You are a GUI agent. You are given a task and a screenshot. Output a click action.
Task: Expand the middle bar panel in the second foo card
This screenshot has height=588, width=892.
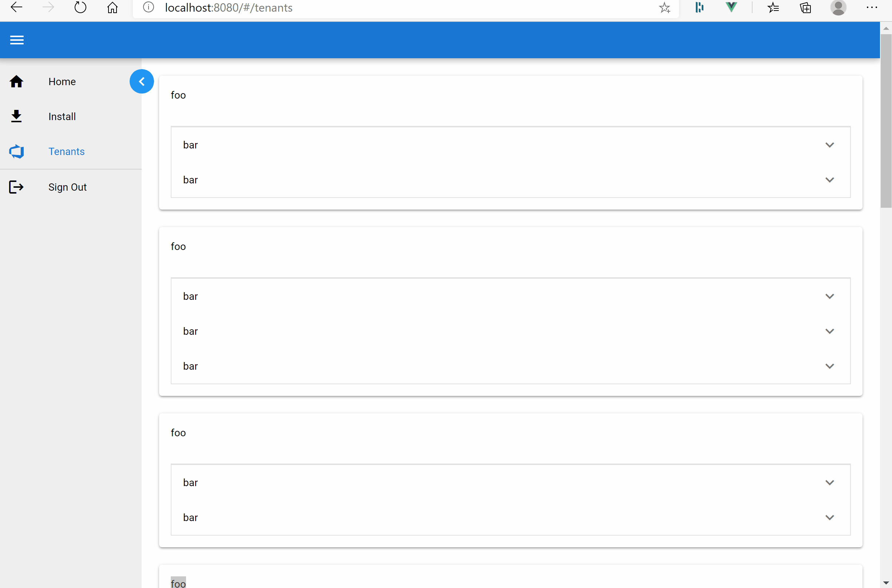coord(830,331)
